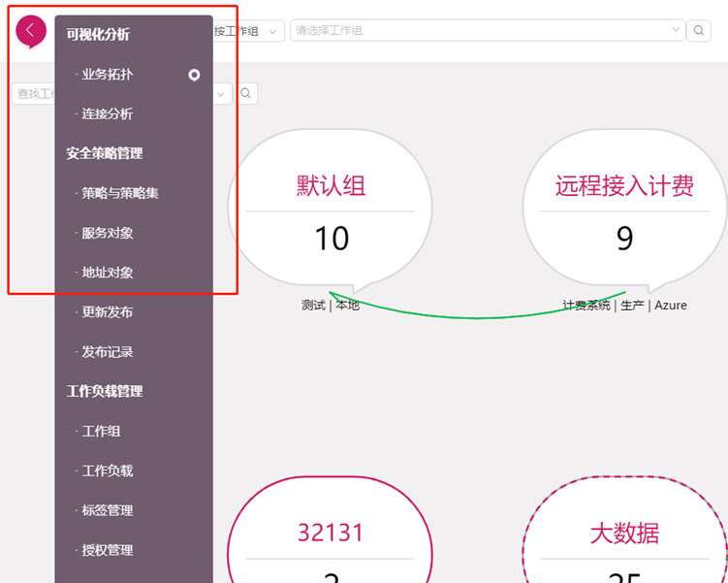Select the 远程接入计费 workgroup bubble
This screenshot has height=583, width=728.
(624, 210)
